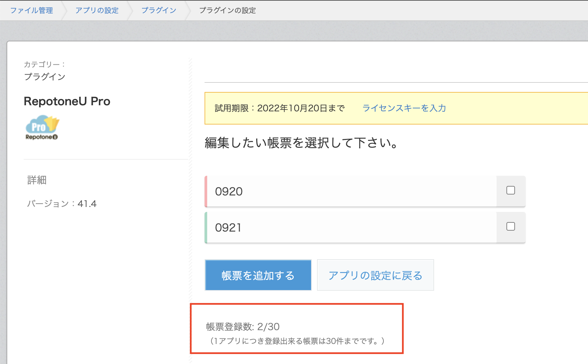Check the checkbox for form 0921
588x364 pixels.
(510, 226)
